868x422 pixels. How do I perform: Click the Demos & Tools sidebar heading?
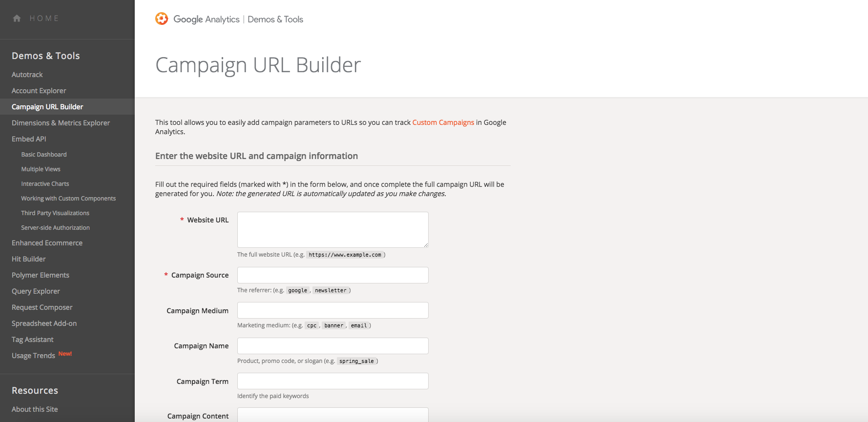[x=46, y=56]
